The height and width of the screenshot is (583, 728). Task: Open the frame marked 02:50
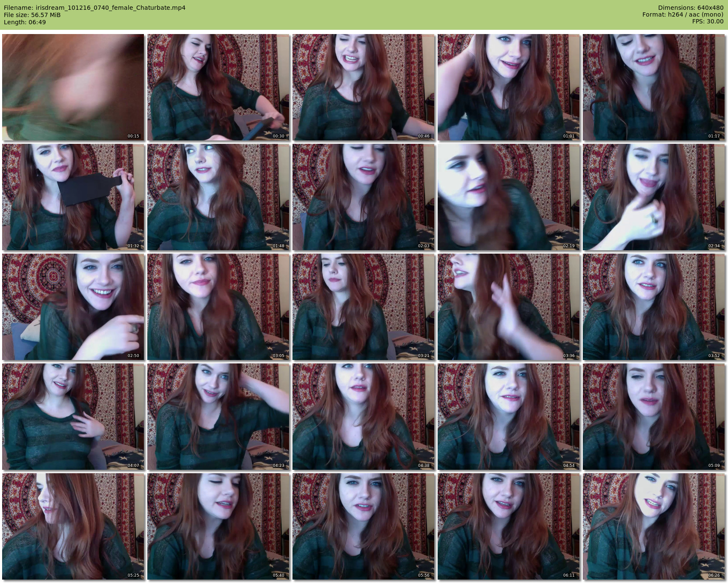pyautogui.click(x=73, y=307)
